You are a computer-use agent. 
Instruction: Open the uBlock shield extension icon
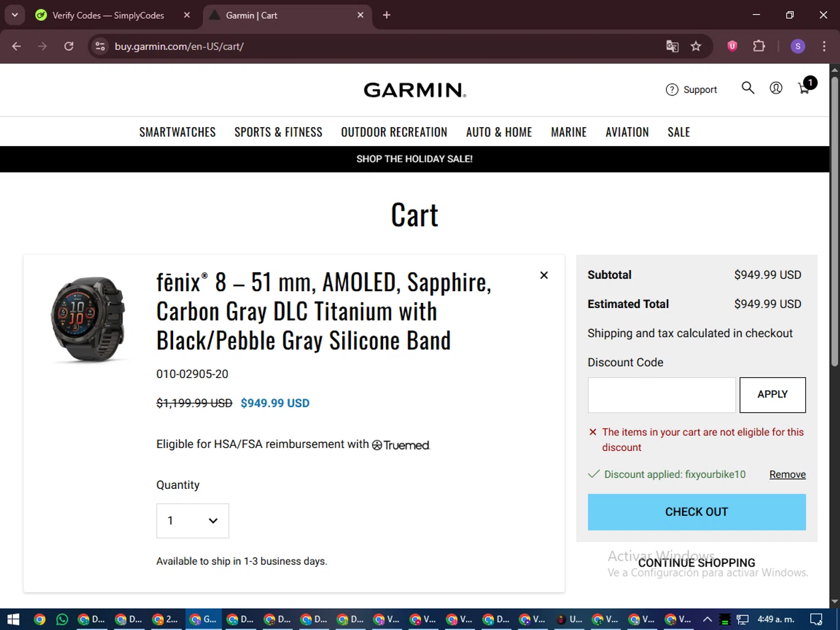[732, 46]
